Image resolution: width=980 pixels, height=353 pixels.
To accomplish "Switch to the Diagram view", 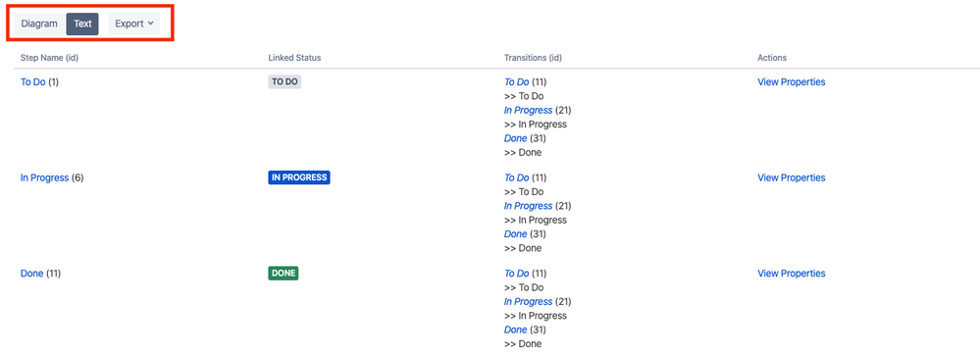I will pos(39,24).
